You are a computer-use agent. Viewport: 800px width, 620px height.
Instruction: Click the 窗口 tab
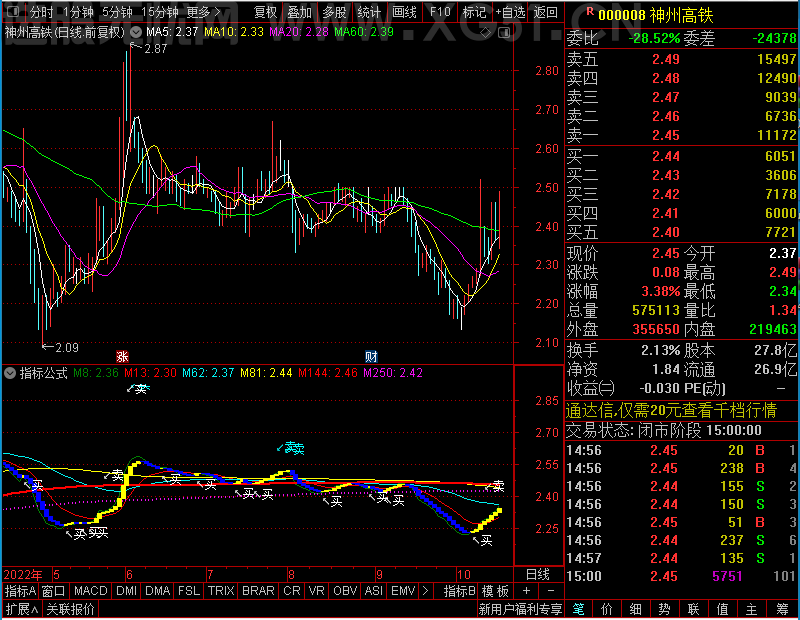pos(54,591)
